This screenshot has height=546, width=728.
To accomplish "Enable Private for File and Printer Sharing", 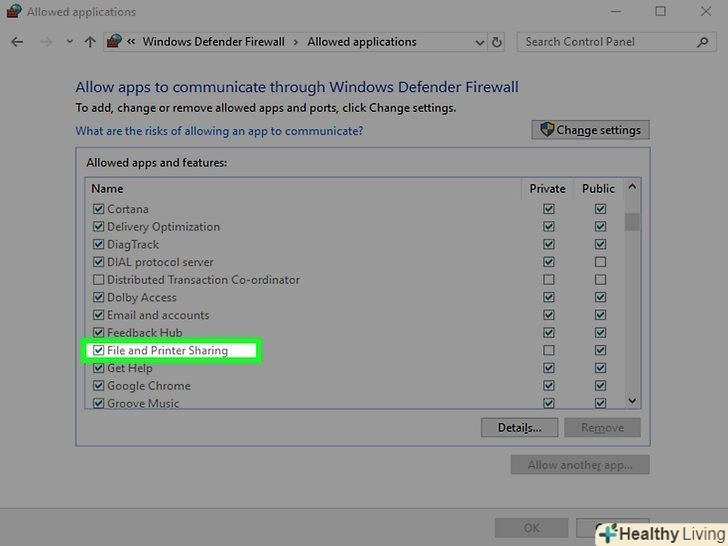I will [x=549, y=350].
